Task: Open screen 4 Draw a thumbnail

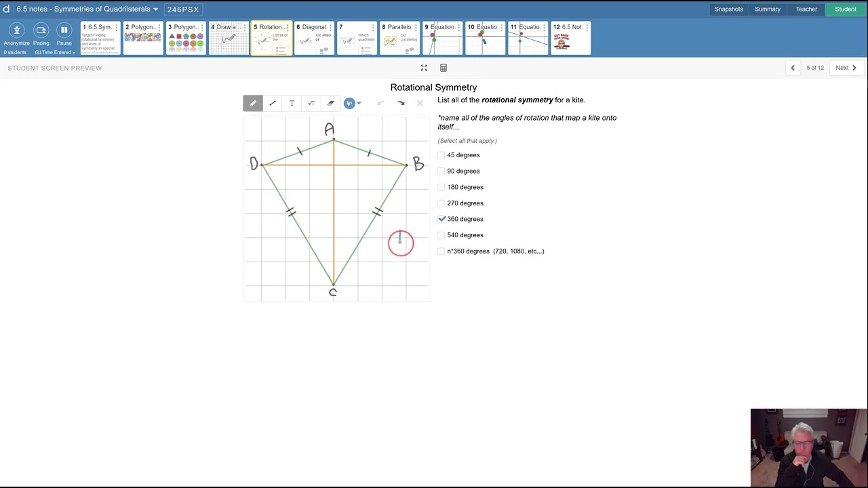Action: (x=229, y=38)
